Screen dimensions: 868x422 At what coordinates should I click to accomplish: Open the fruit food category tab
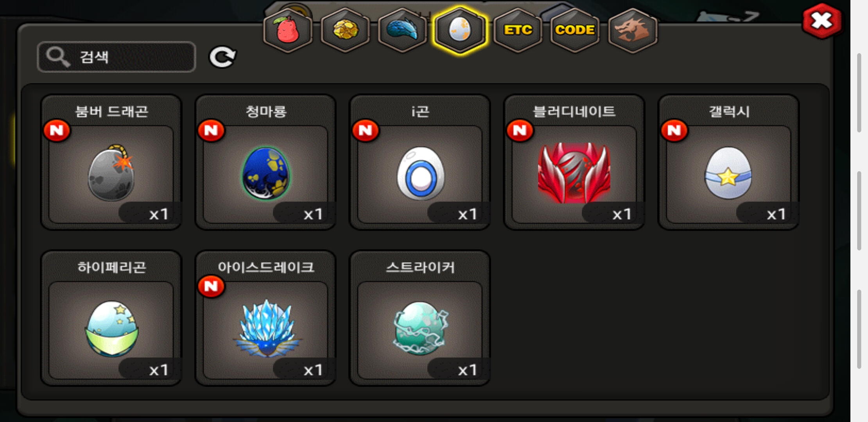(288, 30)
